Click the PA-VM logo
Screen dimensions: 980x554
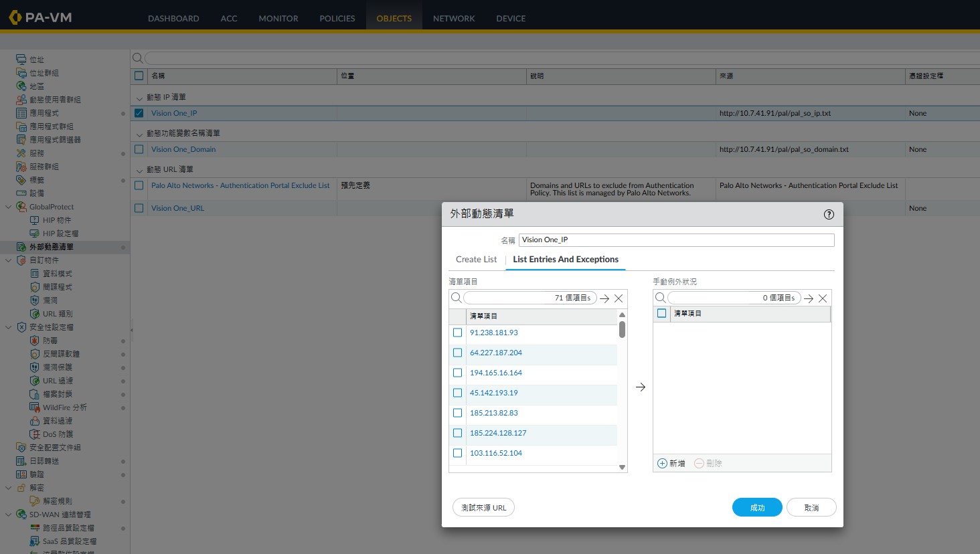(x=40, y=17)
